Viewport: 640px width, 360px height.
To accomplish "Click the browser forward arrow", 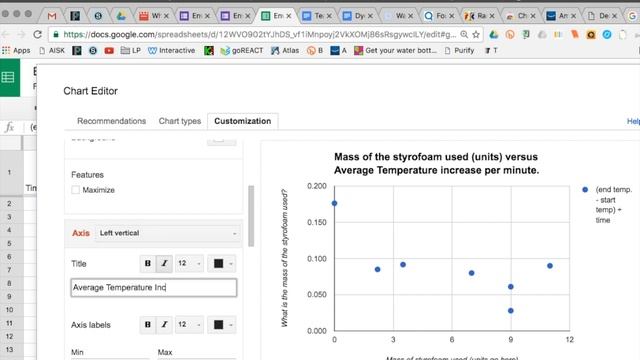I will pyautogui.click(x=21, y=35).
